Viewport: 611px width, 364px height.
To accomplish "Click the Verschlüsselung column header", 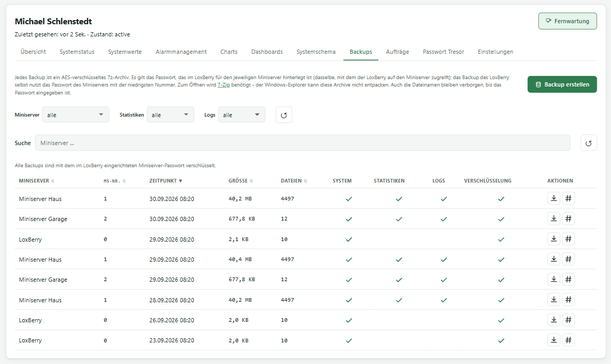I will pos(487,180).
